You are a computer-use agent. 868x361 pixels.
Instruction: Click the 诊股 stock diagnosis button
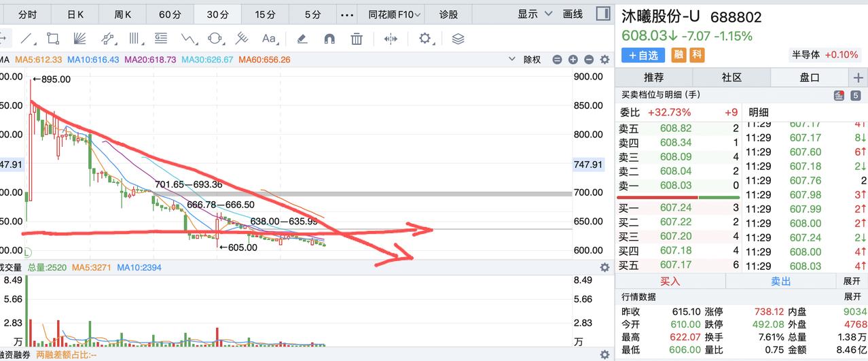[448, 14]
